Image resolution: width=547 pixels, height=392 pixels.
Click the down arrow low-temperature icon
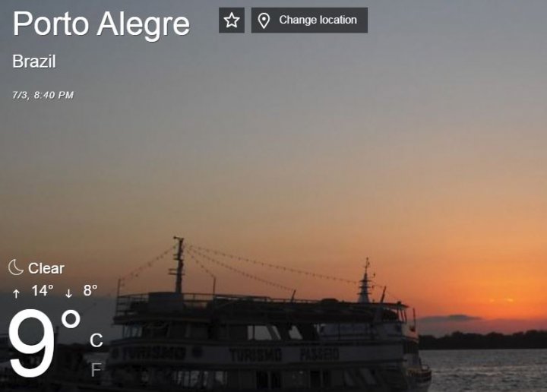(68, 293)
